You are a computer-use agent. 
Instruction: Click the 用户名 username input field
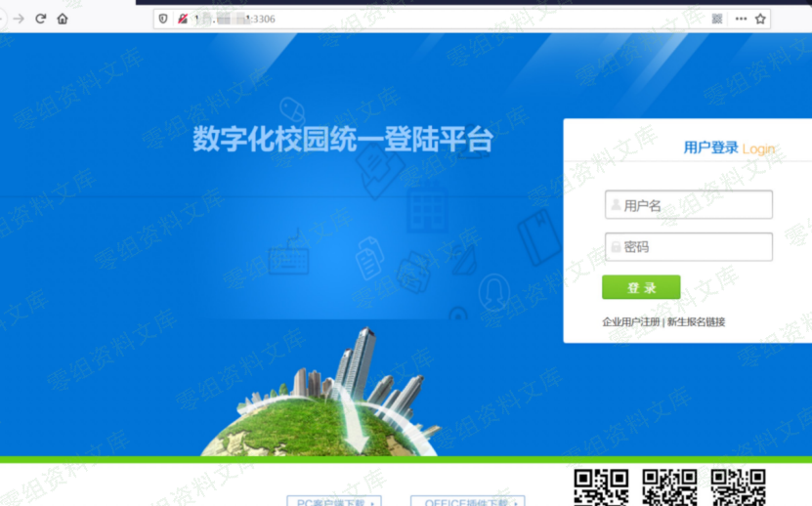pyautogui.click(x=689, y=205)
